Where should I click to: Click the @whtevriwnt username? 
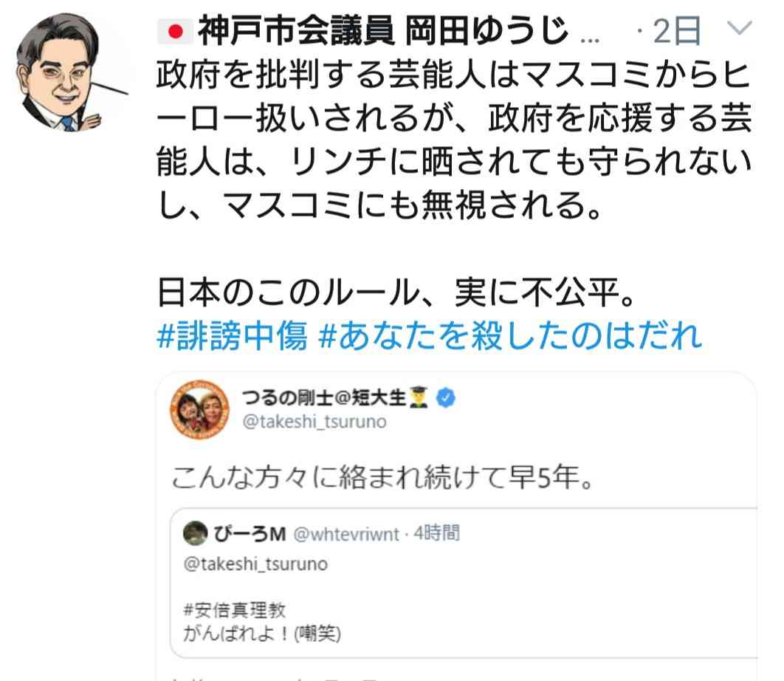click(x=346, y=534)
